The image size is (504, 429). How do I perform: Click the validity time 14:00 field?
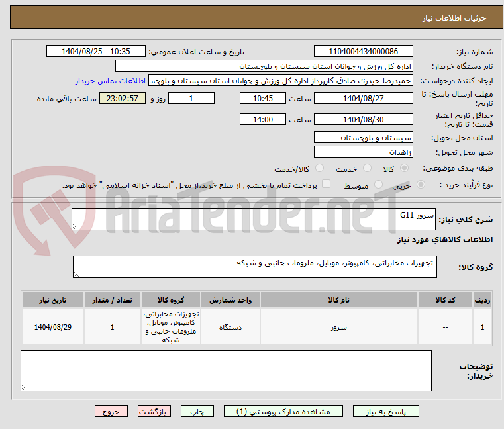[263, 119]
